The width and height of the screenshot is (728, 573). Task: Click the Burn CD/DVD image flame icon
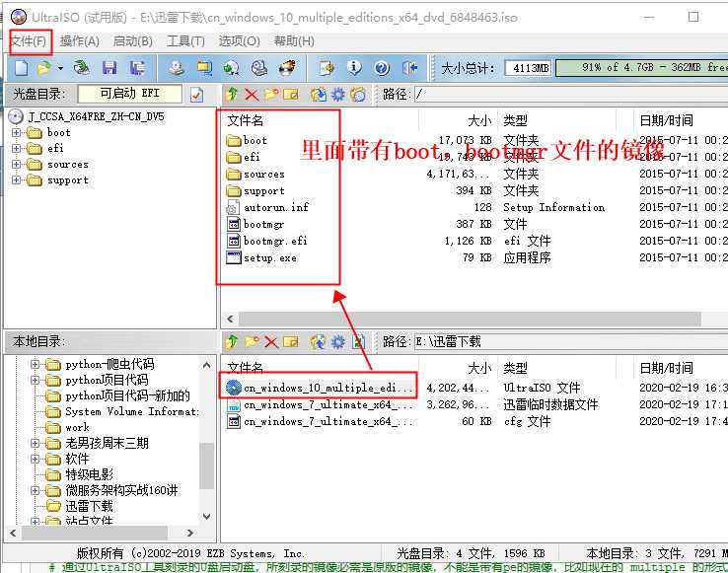point(287,68)
